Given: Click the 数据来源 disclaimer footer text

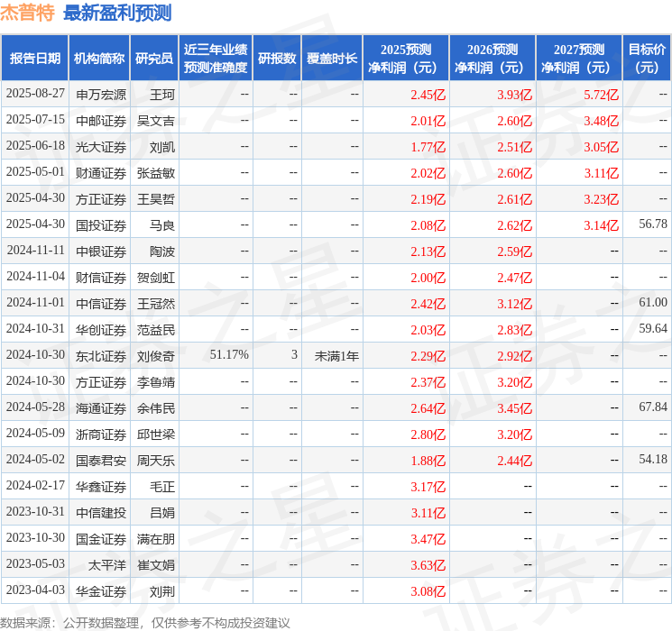Looking at the screenshot, I should pos(145,623).
